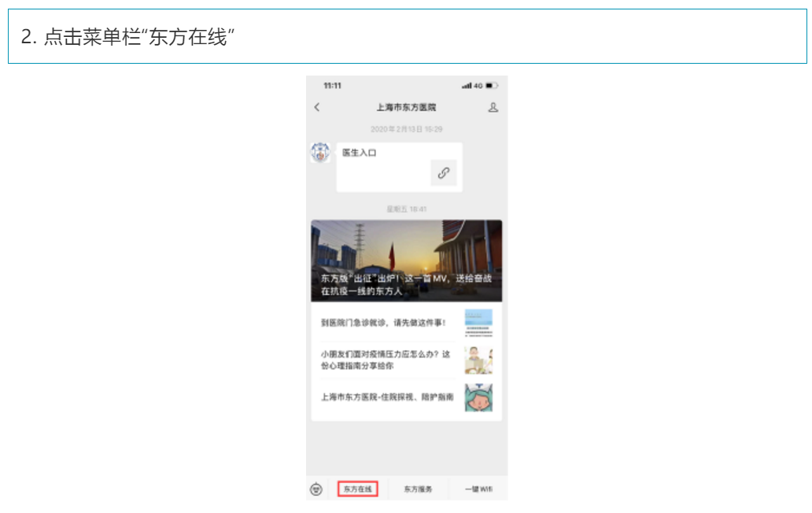Tap the battery icon in status bar
Viewport: 812px width, 513px height.
[492, 86]
